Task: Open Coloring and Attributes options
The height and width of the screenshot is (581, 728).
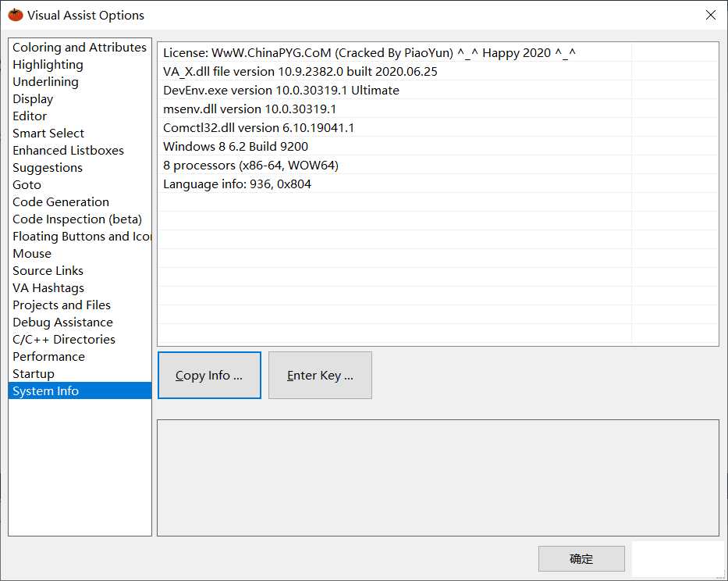Action: click(x=80, y=48)
